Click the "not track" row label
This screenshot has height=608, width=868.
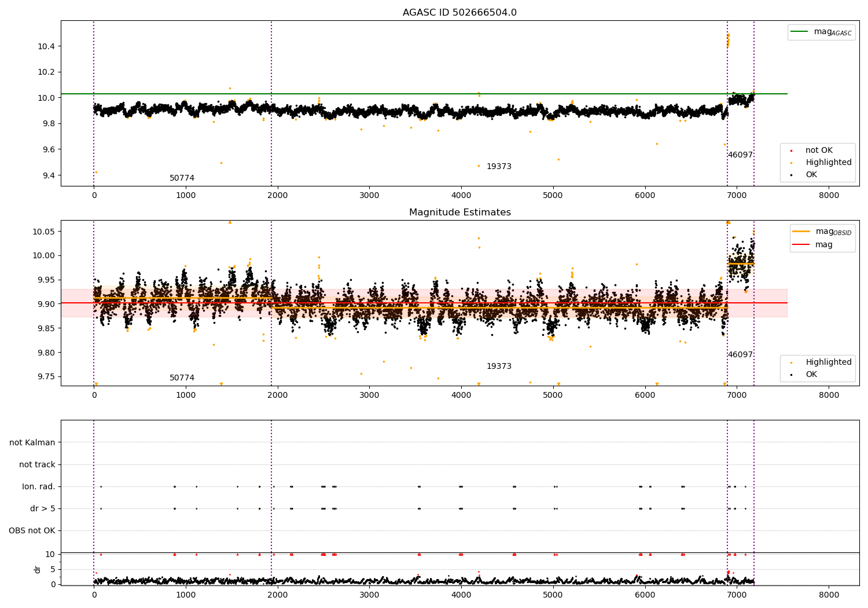tap(37, 465)
